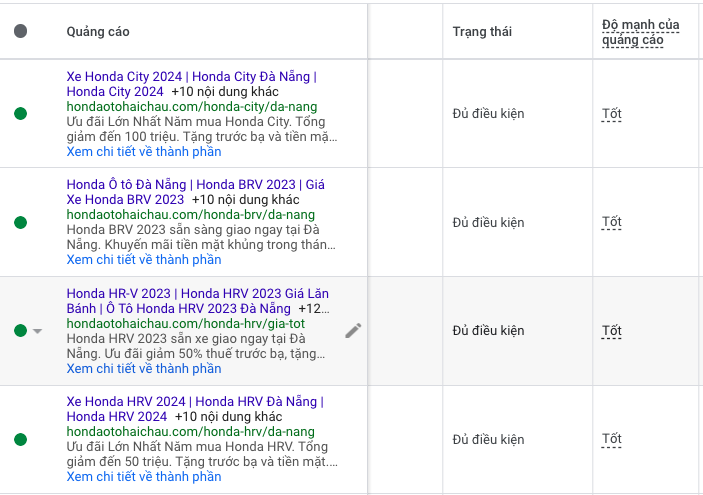703x495 pixels.
Task: Click pencil edit icon on HR-V 2023 ad
Action: 353,331
